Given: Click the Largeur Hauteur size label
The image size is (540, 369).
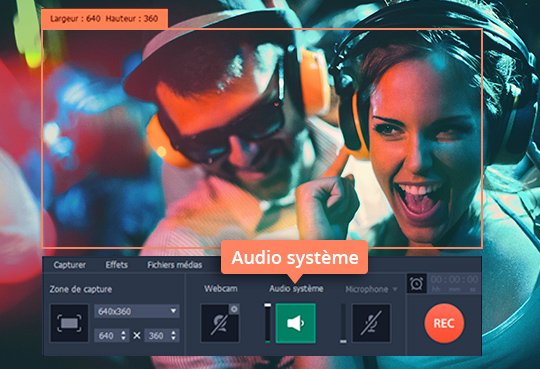Looking at the screenshot, I should pyautogui.click(x=104, y=19).
